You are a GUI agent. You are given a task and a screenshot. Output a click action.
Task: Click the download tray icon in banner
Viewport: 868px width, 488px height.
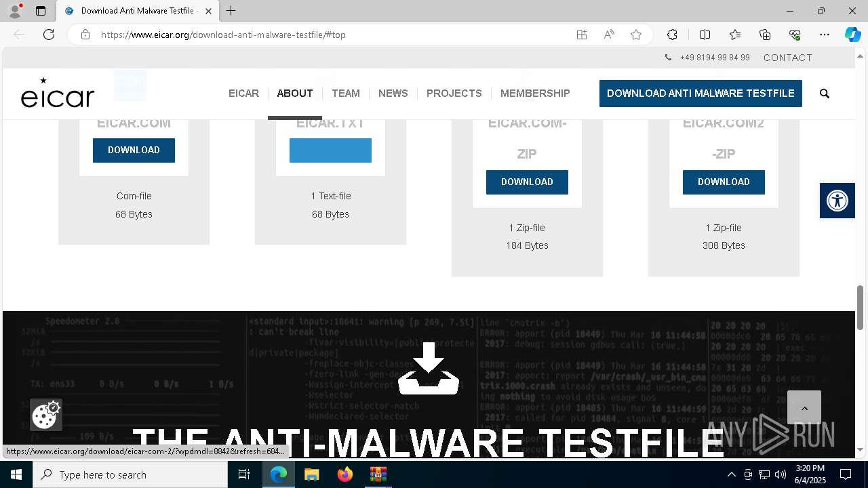[429, 368]
